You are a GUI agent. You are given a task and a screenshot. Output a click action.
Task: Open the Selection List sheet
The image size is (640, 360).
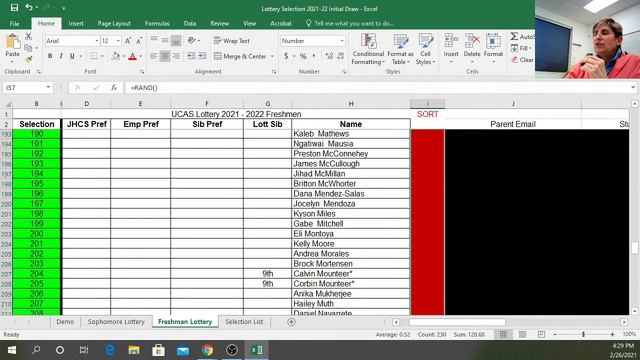pyautogui.click(x=244, y=322)
